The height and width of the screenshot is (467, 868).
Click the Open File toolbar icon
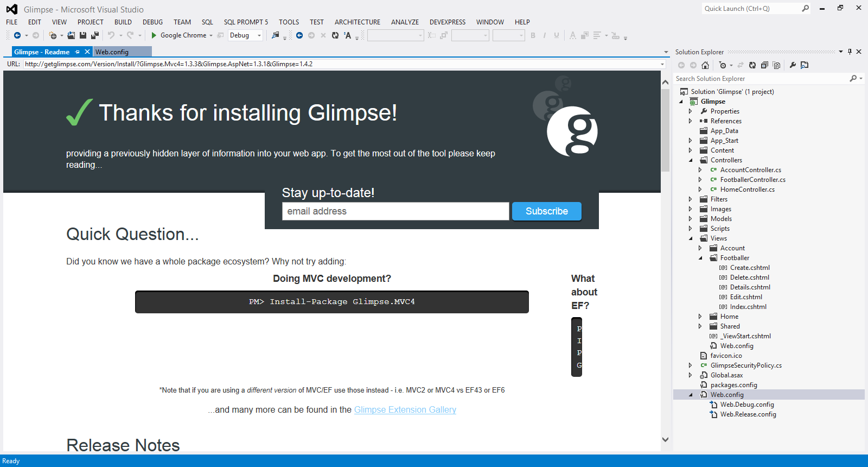point(71,35)
